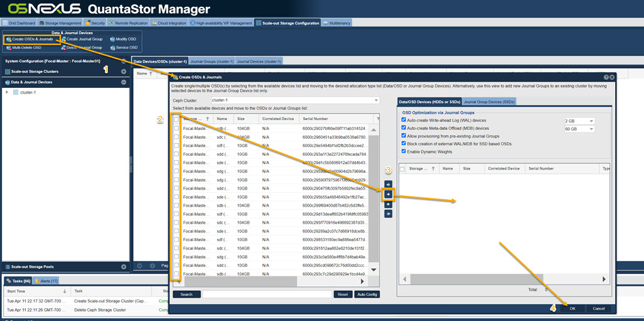Click the Grid Dashboard tab icon
The width and height of the screenshot is (644, 321).
point(6,23)
